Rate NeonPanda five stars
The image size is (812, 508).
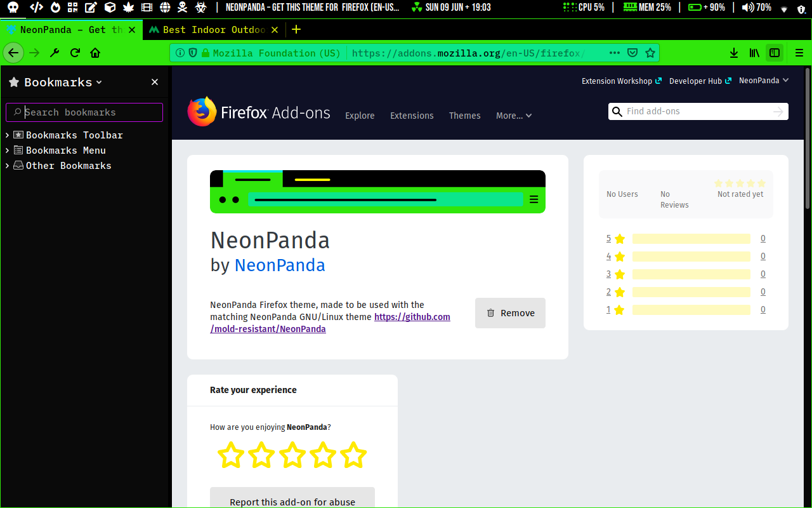353,455
